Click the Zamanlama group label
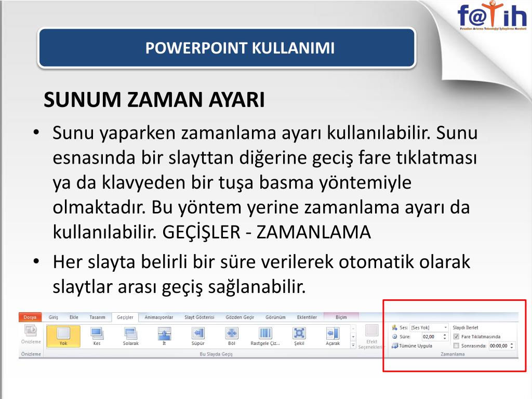 (x=453, y=354)
